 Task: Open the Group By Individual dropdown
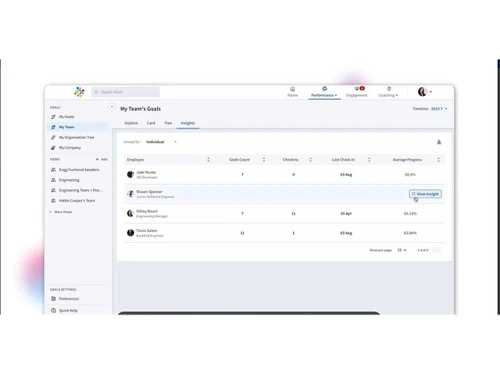click(x=161, y=142)
